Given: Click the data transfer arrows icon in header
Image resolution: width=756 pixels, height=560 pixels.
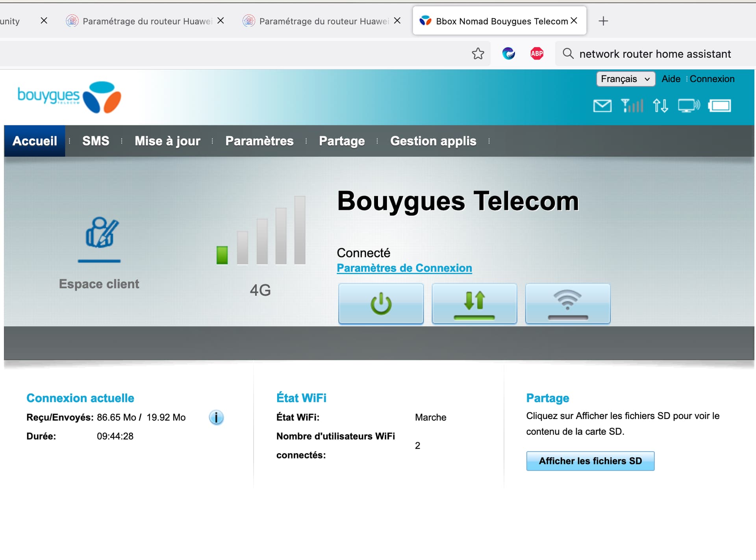Looking at the screenshot, I should click(660, 106).
